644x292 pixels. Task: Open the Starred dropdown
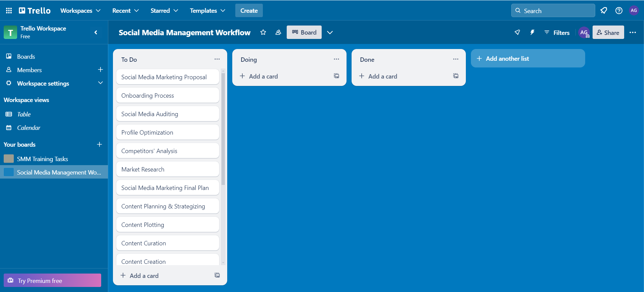tap(164, 11)
